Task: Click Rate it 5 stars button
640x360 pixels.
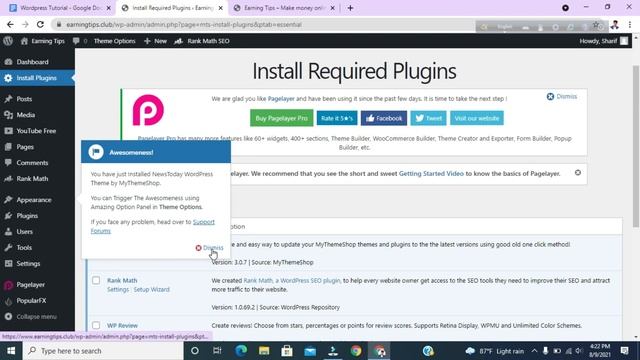Action: tap(337, 118)
